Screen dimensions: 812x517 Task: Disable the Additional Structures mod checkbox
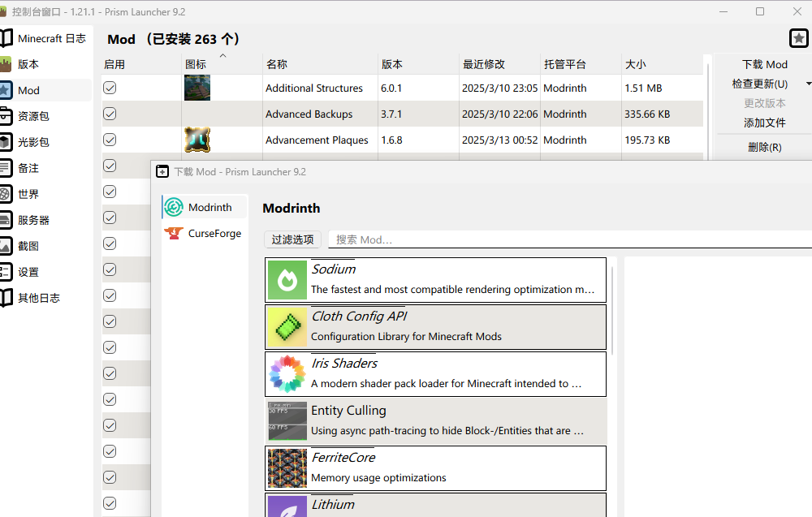(110, 88)
